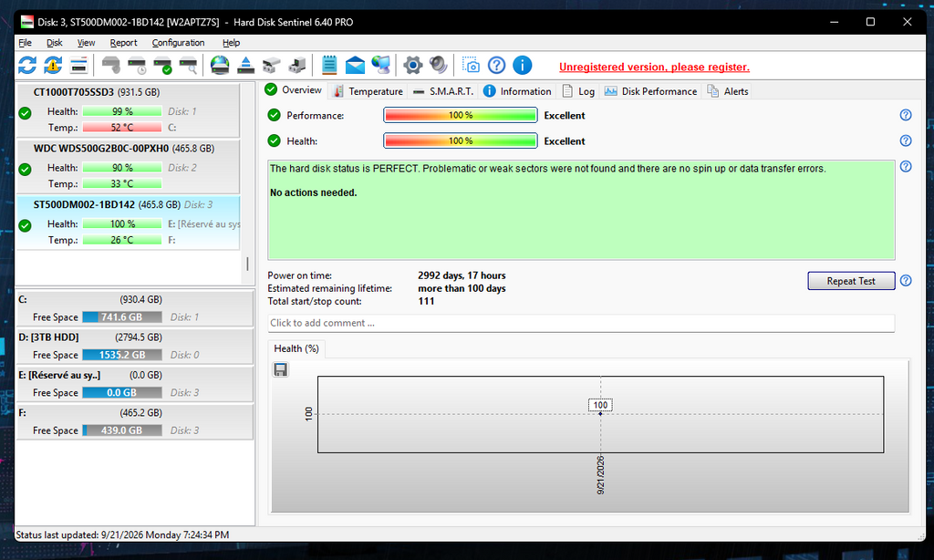This screenshot has height=560, width=934.
Task: Open the Help menu
Action: coord(231,43)
